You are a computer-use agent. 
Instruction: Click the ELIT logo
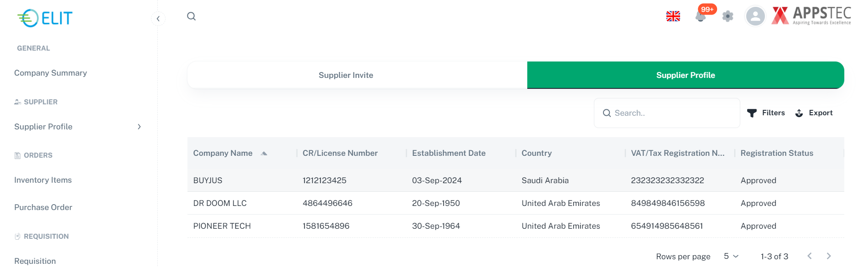coord(45,18)
